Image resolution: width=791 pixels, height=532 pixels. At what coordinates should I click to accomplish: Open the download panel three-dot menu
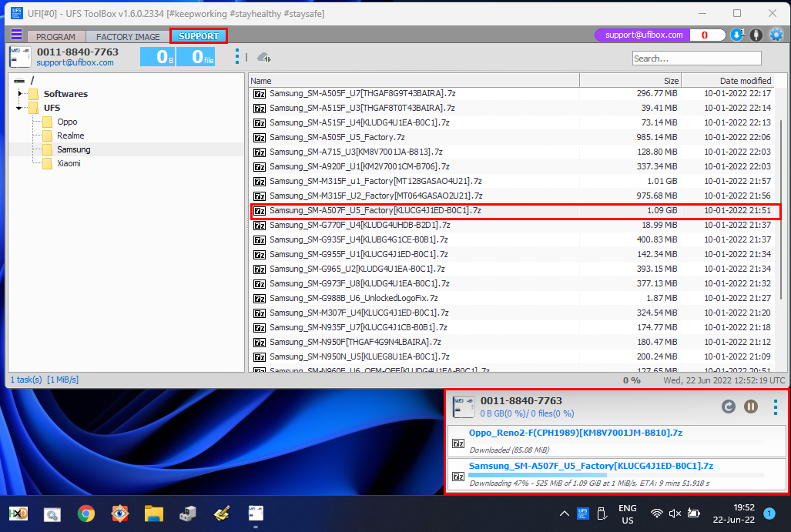pyautogui.click(x=776, y=407)
